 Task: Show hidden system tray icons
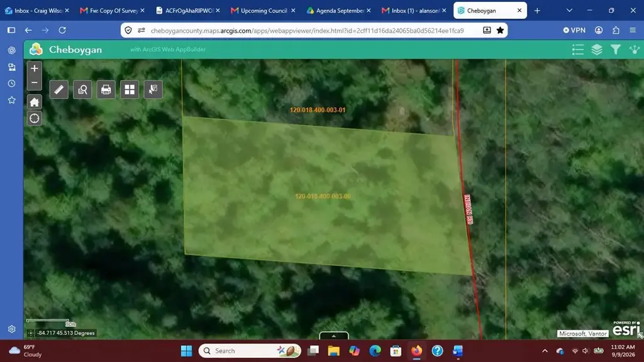pyautogui.click(x=545, y=351)
